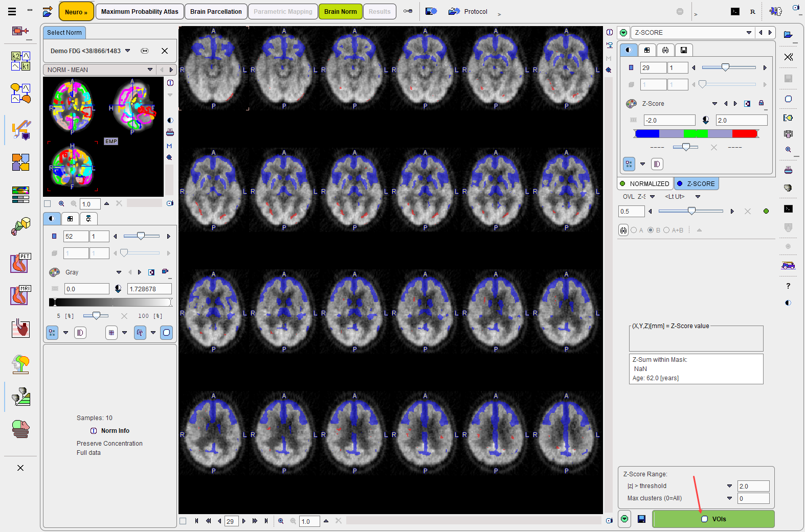This screenshot has width=805, height=532.
Task: Click the lock icon beside Z-Score colortable
Action: (x=761, y=103)
